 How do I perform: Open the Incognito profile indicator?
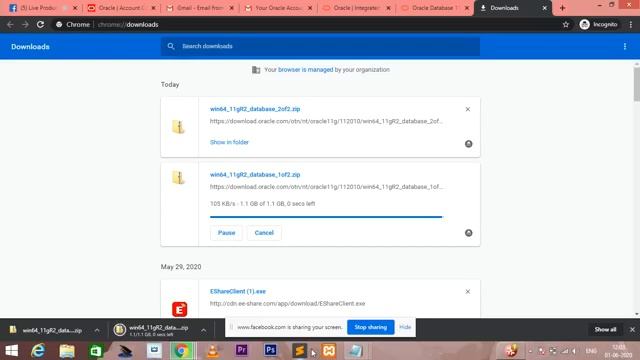click(598, 24)
